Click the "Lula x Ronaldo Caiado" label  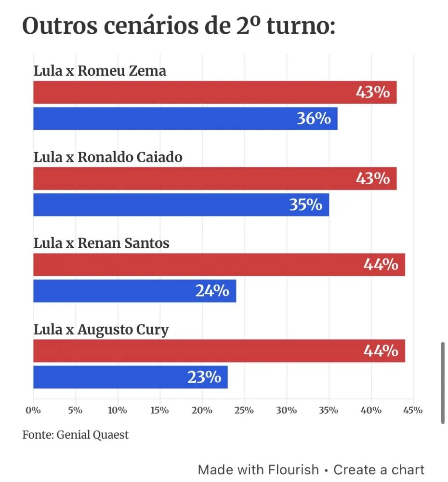click(x=108, y=158)
